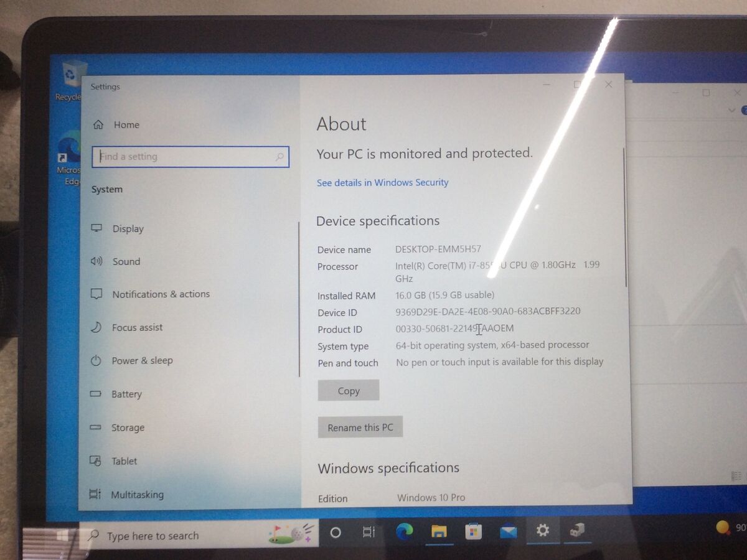747x560 pixels.
Task: Open Microsoft Store from the taskbar
Action: [x=474, y=531]
